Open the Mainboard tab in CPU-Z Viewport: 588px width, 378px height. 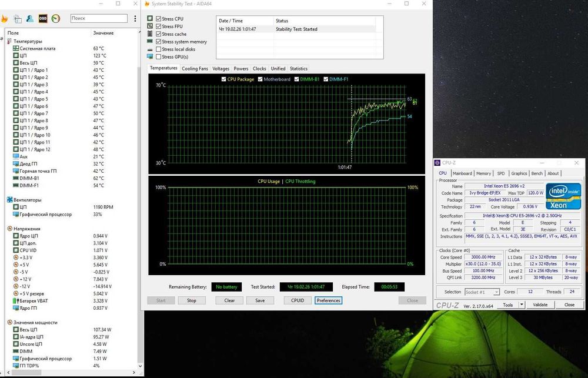pos(462,173)
